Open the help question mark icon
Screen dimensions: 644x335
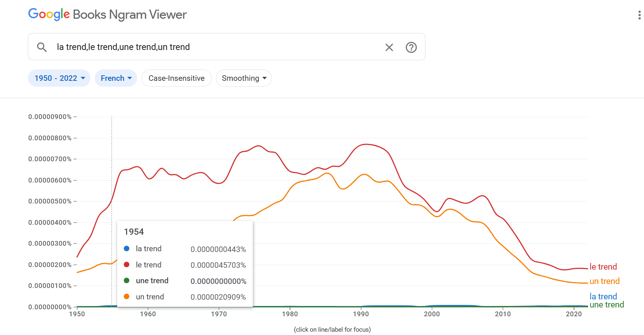[x=411, y=47]
